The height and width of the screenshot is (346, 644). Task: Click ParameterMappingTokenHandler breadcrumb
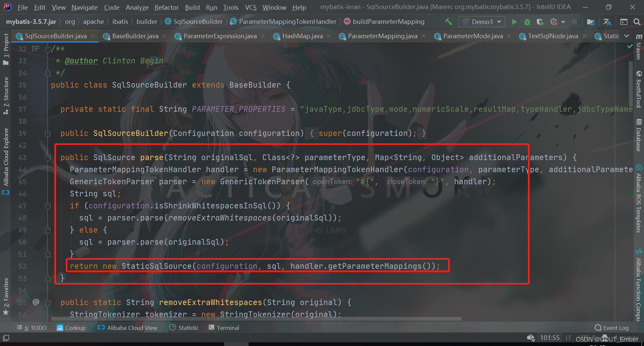pos(283,22)
